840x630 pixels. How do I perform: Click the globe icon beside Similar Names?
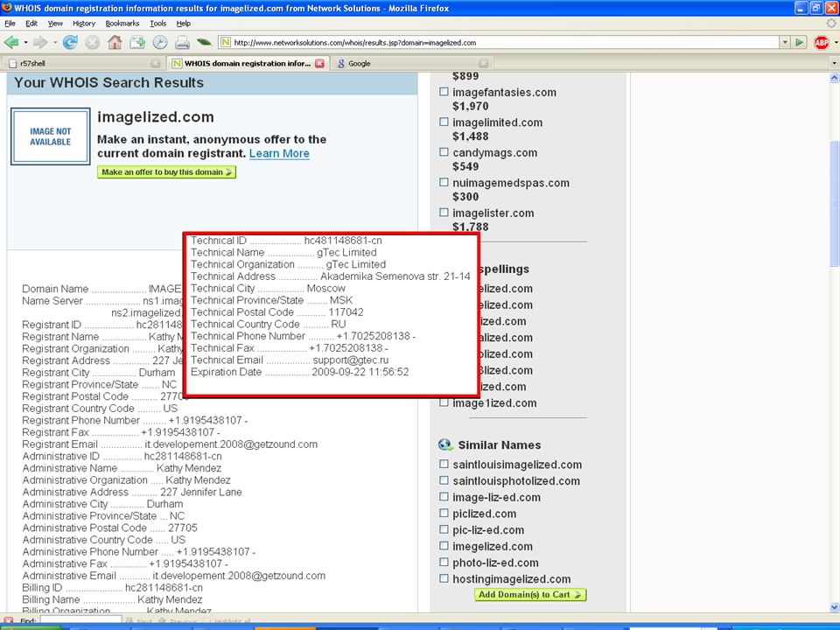[445, 444]
